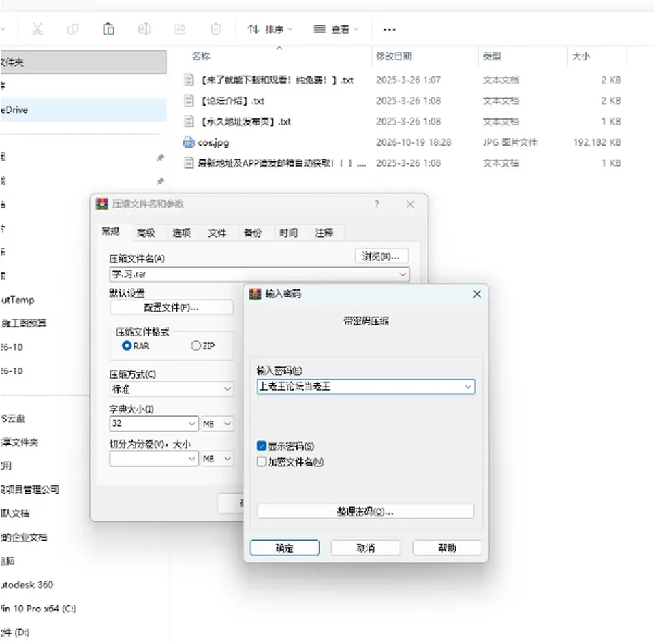Select the cos.jpg image file icon
This screenshot has height=644, width=654.
[189, 142]
